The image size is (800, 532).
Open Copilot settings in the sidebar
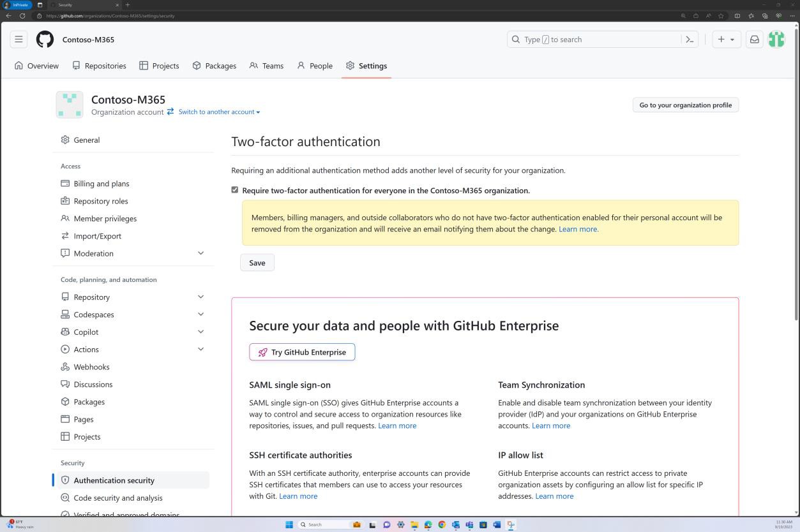click(x=86, y=332)
